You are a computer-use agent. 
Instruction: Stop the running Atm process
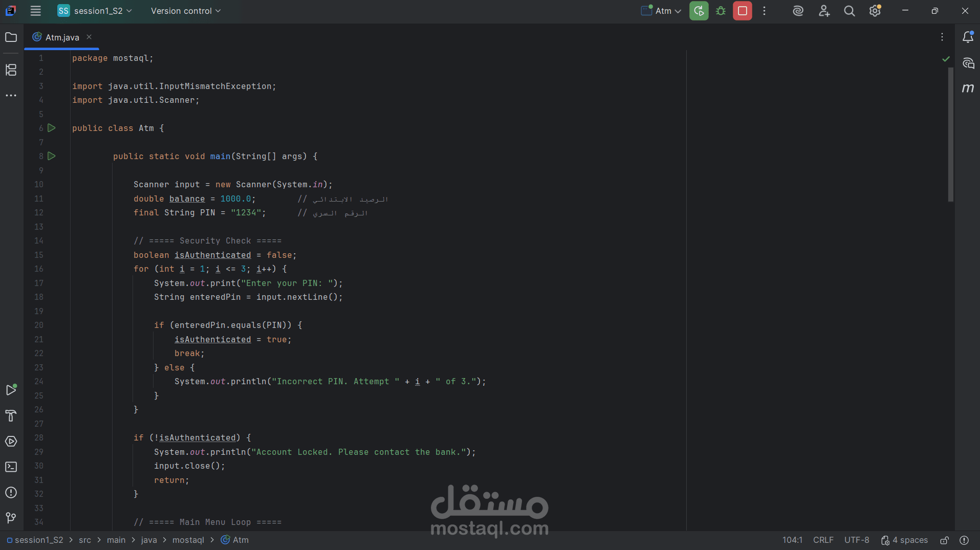click(743, 11)
